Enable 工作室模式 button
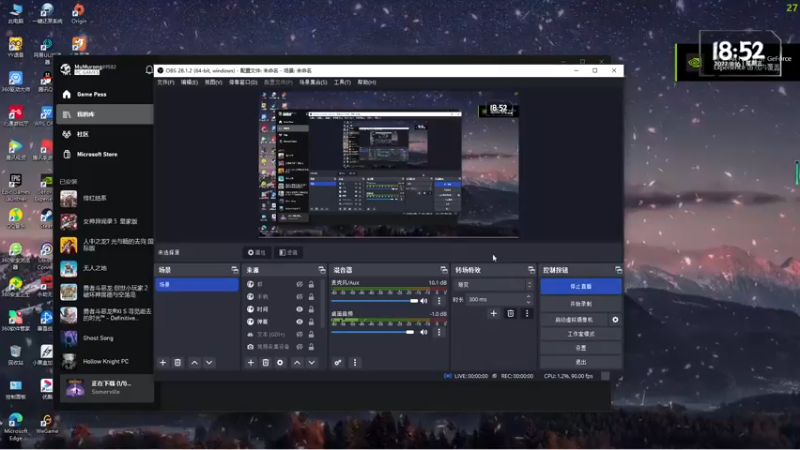This screenshot has width=800, height=450. [x=581, y=334]
